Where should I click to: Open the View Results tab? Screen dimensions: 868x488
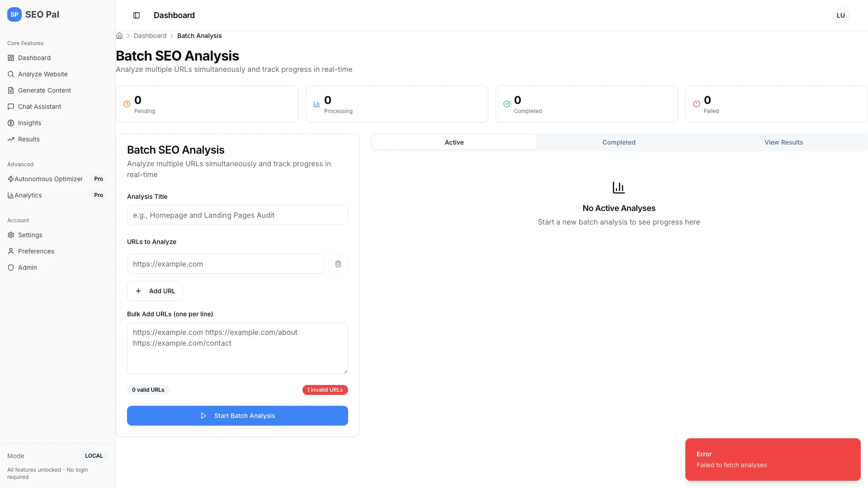coord(783,142)
